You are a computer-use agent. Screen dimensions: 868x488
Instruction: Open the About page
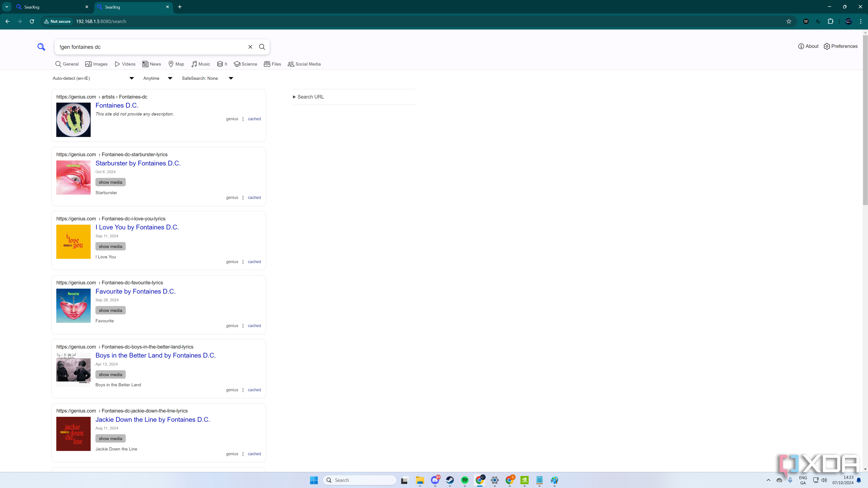pos(808,46)
